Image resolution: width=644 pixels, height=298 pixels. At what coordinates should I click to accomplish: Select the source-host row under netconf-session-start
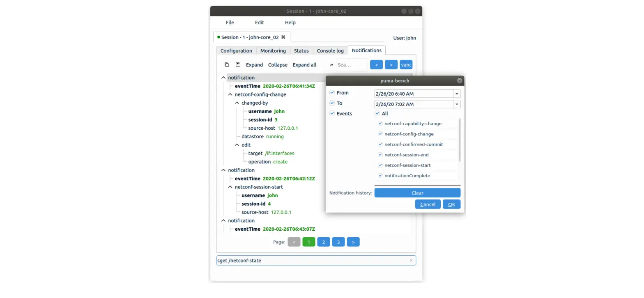pos(266,212)
